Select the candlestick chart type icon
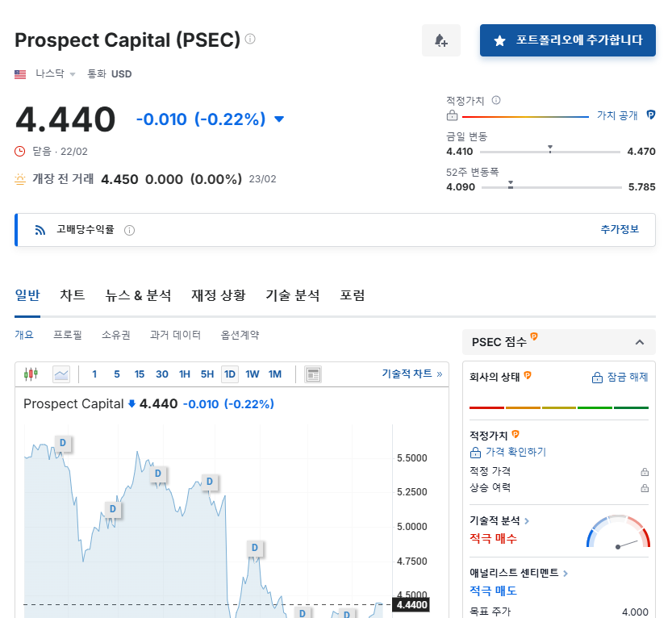Image resolution: width=672 pixels, height=618 pixels. [31, 374]
